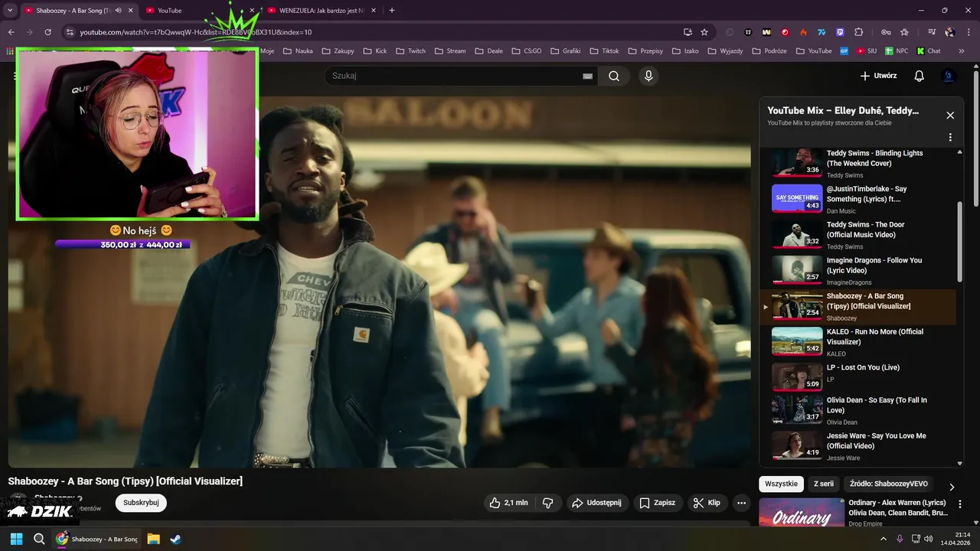Open the orange flame extension icon
This screenshot has height=551, width=980.
point(803,32)
